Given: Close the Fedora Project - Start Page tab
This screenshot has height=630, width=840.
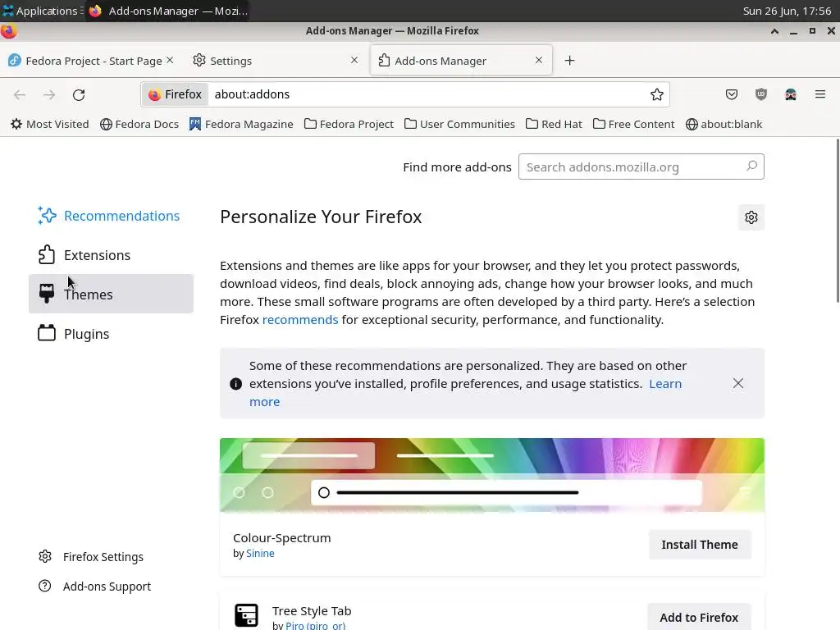Looking at the screenshot, I should click(170, 60).
